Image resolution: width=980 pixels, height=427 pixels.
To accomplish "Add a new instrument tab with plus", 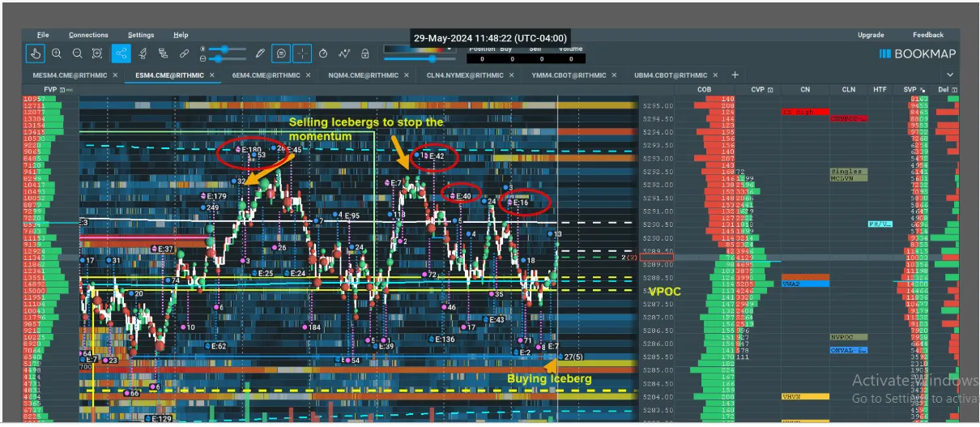I will click(x=735, y=75).
